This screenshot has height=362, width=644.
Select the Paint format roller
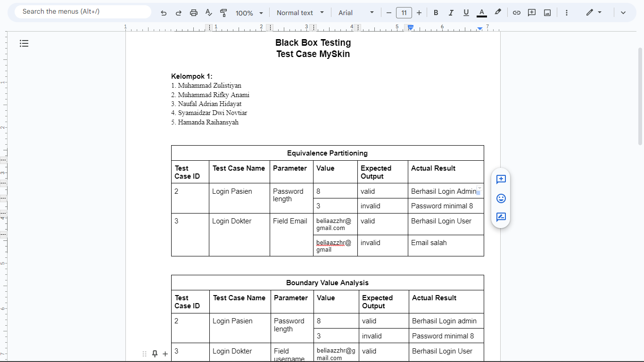click(x=224, y=13)
